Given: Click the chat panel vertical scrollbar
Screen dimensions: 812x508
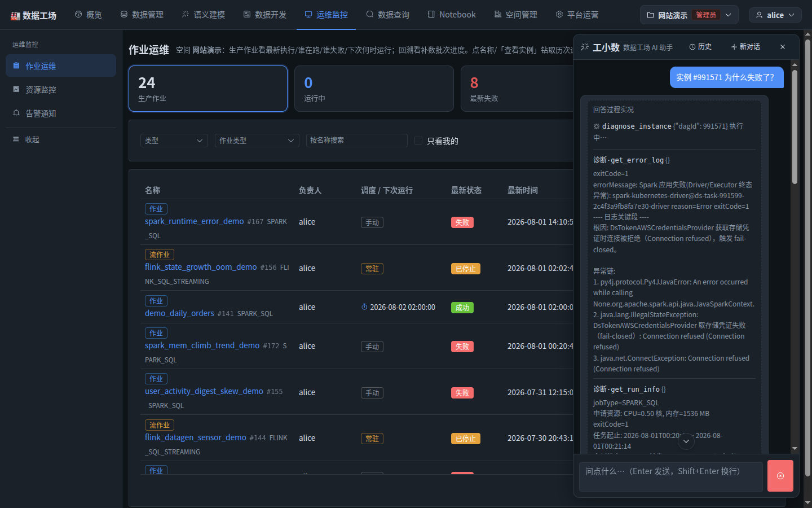Looking at the screenshot, I should [x=795, y=127].
